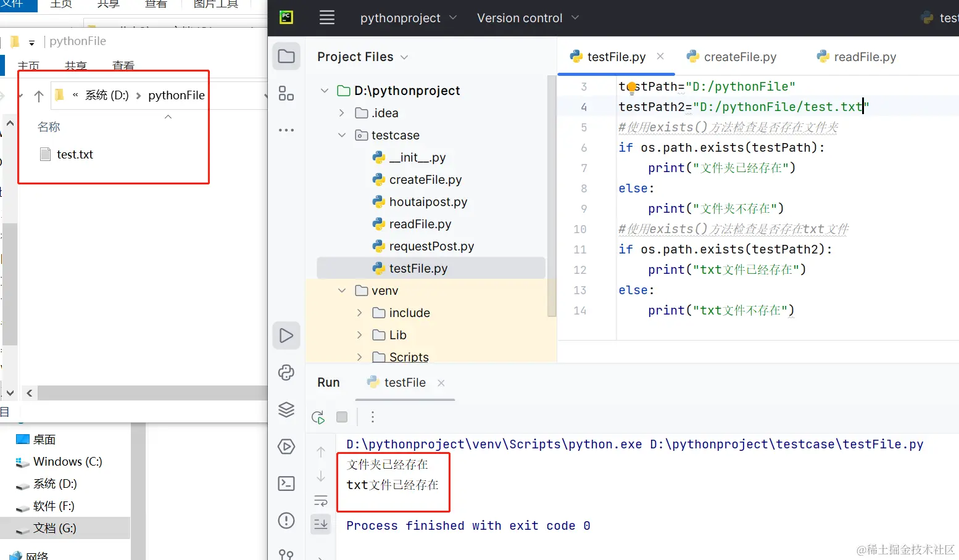Toggle scroll to end in console

pyautogui.click(x=321, y=524)
